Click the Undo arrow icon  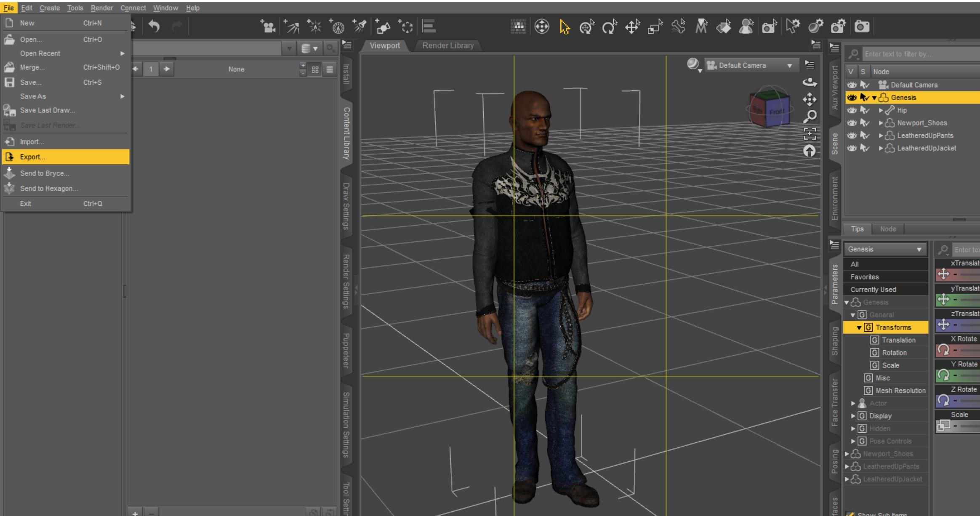tap(154, 27)
